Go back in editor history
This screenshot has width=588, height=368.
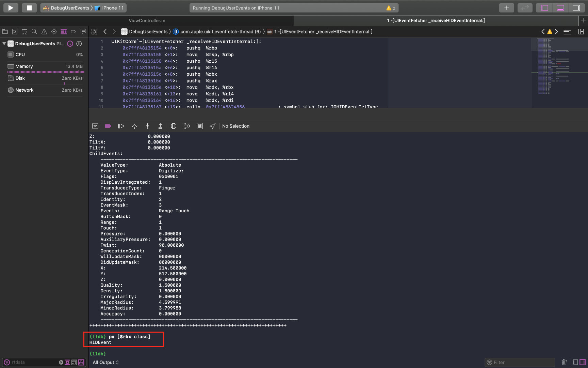click(105, 32)
